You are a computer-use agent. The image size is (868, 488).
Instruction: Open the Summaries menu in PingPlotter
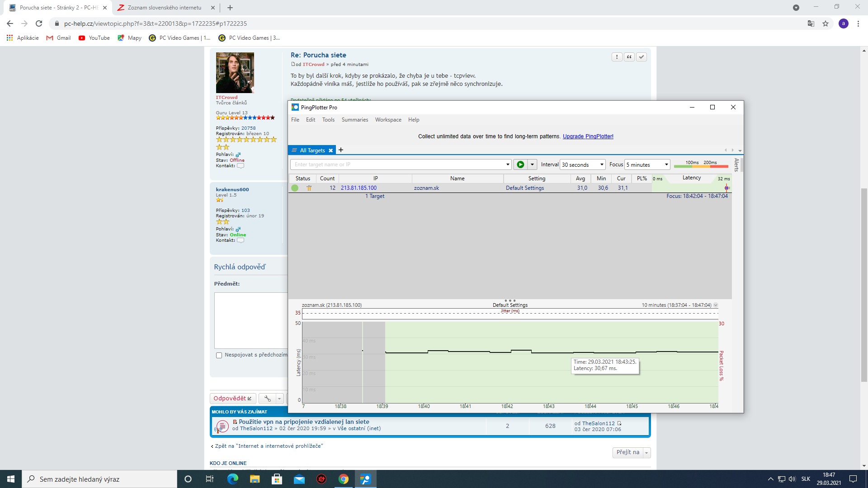[x=354, y=120]
